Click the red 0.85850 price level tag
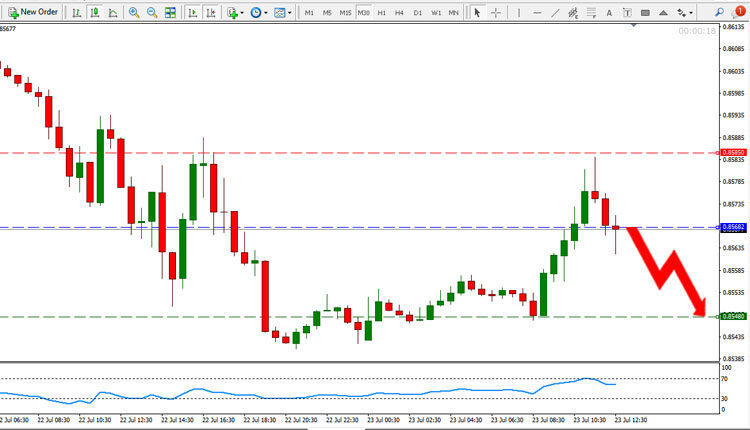750x430 pixels. click(x=733, y=153)
